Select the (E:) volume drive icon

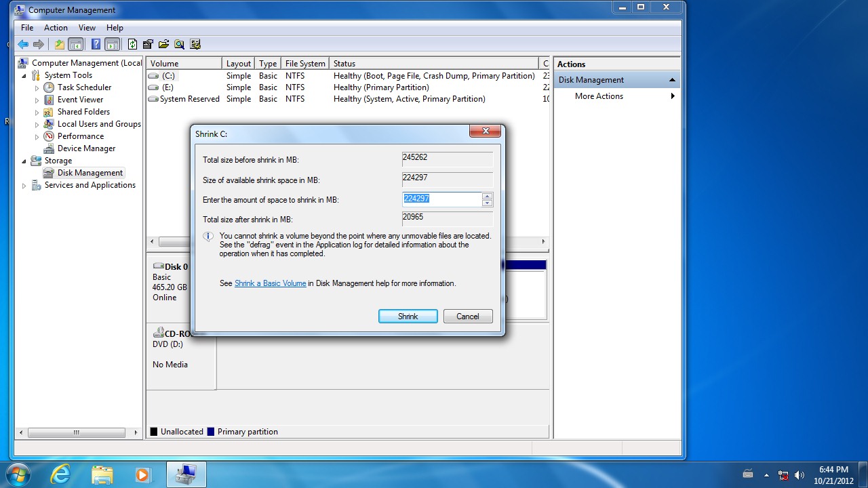pos(153,87)
